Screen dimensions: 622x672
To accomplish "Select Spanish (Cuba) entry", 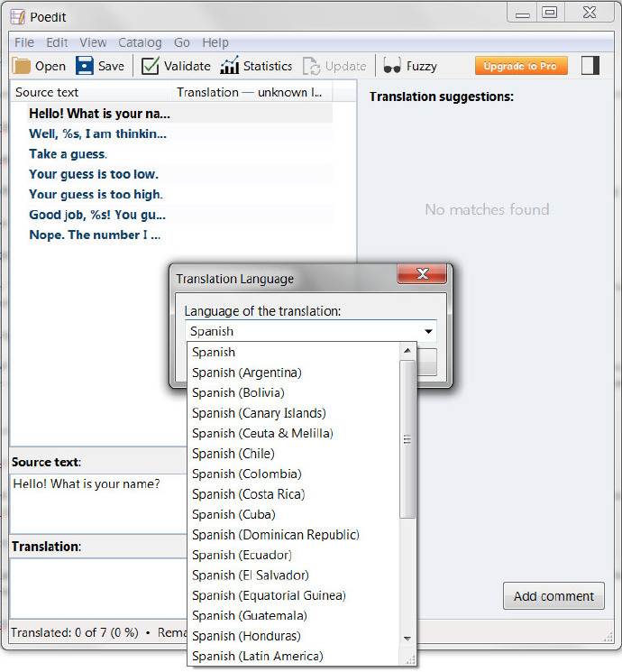I will tap(294, 514).
